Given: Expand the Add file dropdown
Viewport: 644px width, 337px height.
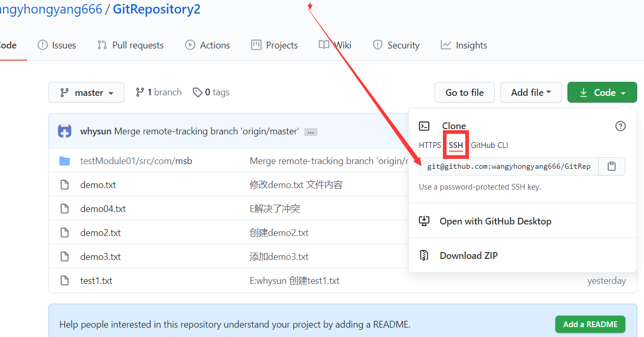Looking at the screenshot, I should point(531,92).
